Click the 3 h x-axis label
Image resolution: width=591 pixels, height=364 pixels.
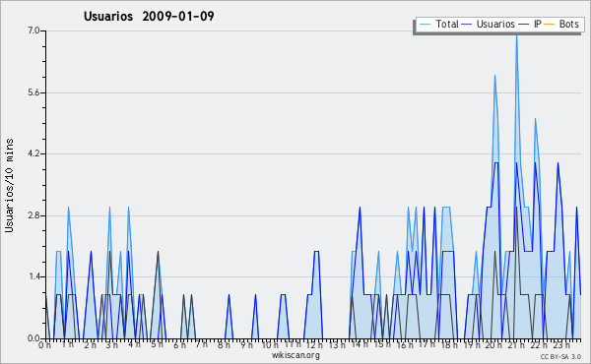(112, 344)
